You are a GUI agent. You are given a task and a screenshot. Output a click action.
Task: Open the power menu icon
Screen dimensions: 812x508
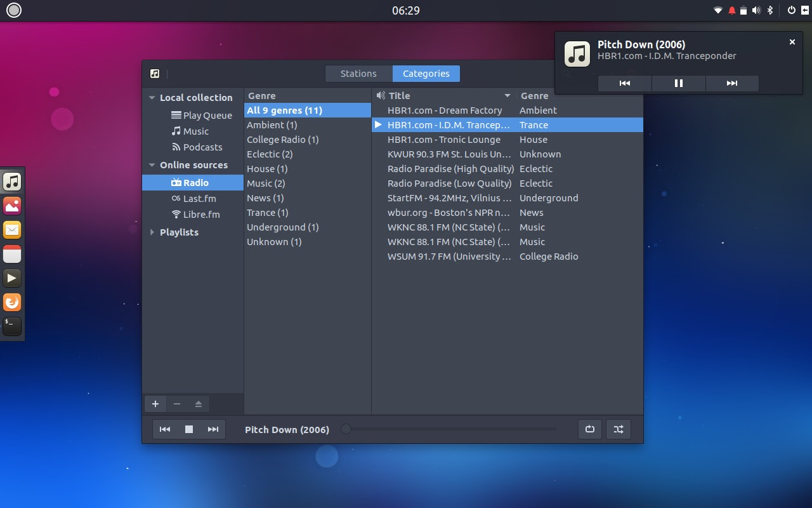(x=792, y=10)
